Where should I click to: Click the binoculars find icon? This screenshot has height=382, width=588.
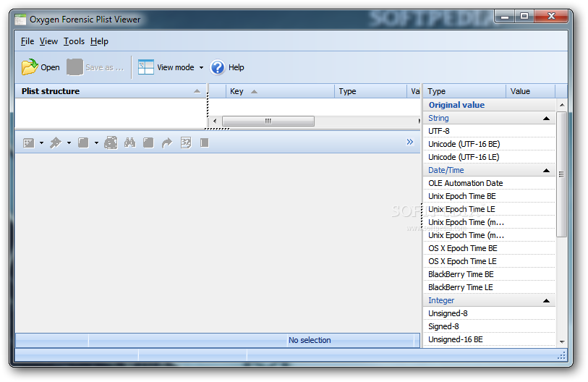click(129, 143)
